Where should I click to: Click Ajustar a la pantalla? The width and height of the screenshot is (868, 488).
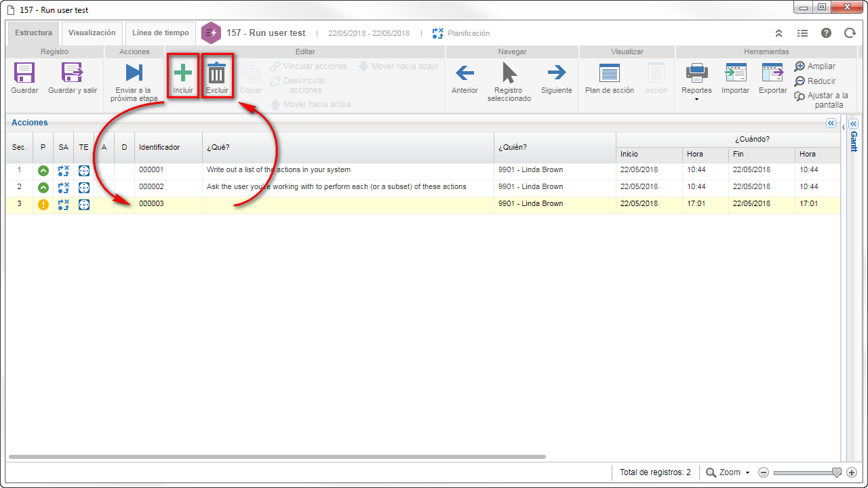(821, 100)
